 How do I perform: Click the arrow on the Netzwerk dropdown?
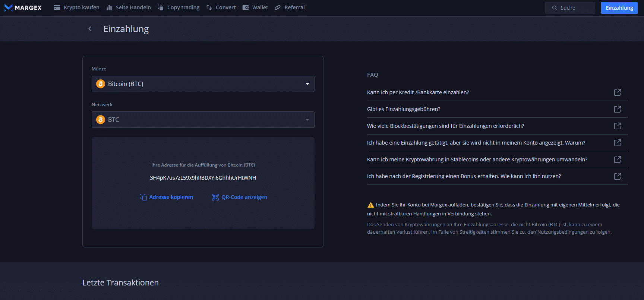(x=307, y=120)
